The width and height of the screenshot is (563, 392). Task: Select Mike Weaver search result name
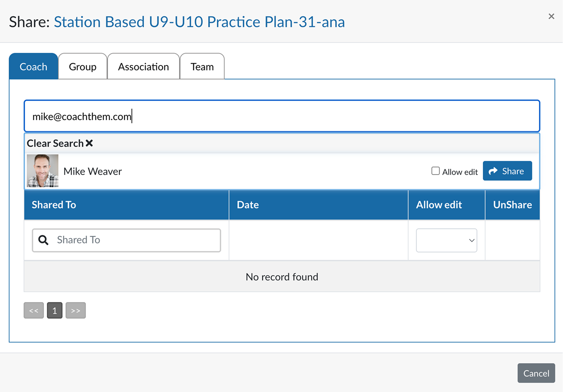(93, 171)
